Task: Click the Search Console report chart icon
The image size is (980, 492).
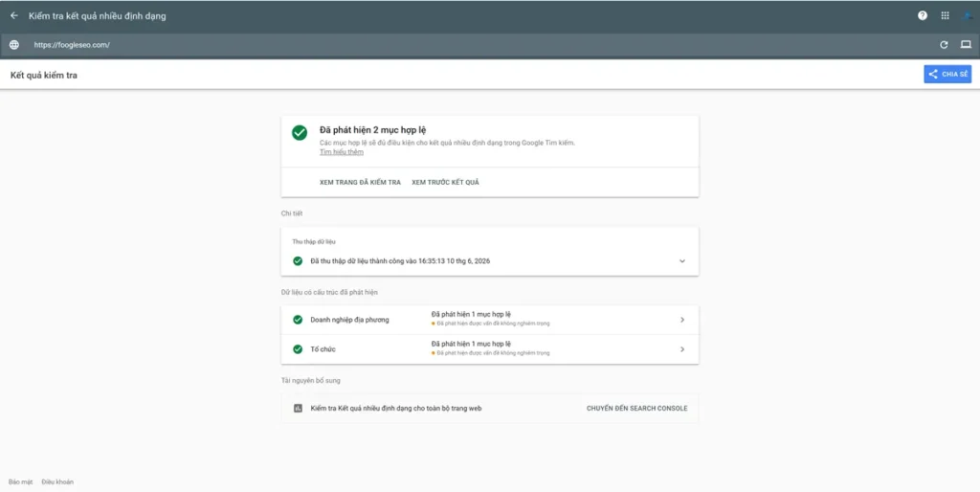Action: [x=298, y=408]
